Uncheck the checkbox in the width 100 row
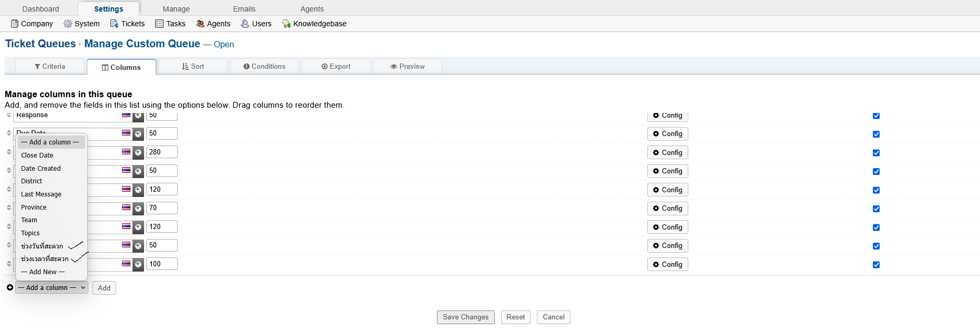Viewport: 980px width, 332px height. [876, 265]
